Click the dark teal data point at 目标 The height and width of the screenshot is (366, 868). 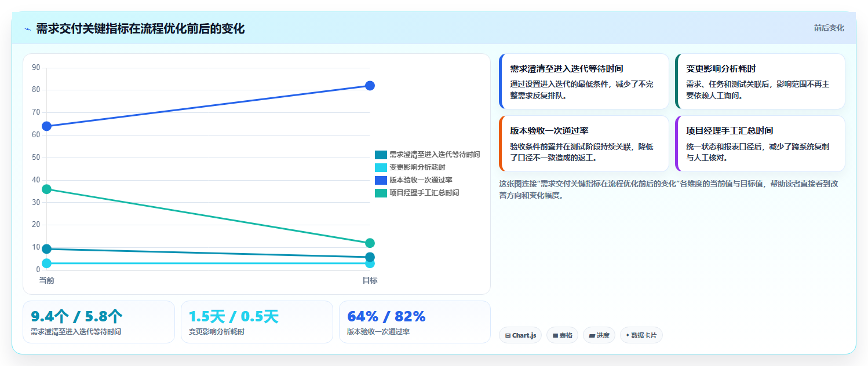[x=370, y=257]
